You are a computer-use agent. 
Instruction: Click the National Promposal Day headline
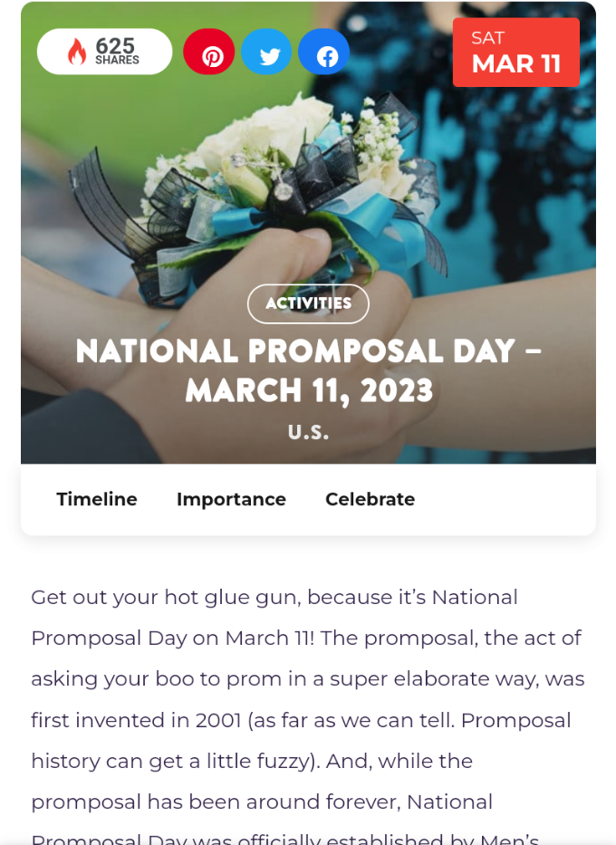[308, 351]
